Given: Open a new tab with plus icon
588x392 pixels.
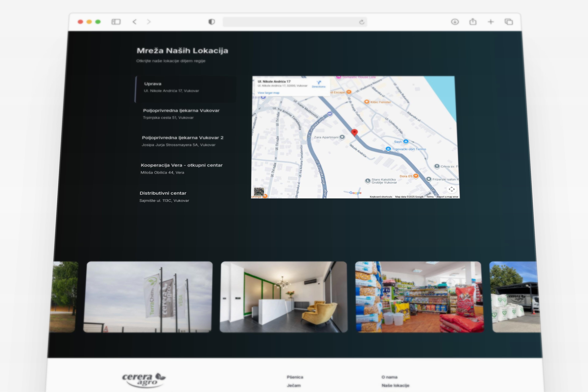Looking at the screenshot, I should 490,22.
